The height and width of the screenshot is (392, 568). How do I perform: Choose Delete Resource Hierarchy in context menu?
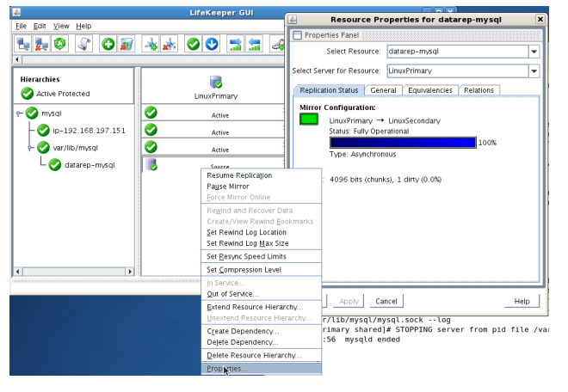pos(261,355)
